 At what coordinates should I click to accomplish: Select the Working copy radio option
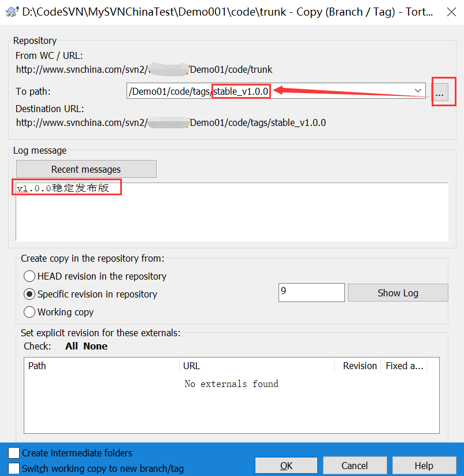click(29, 312)
